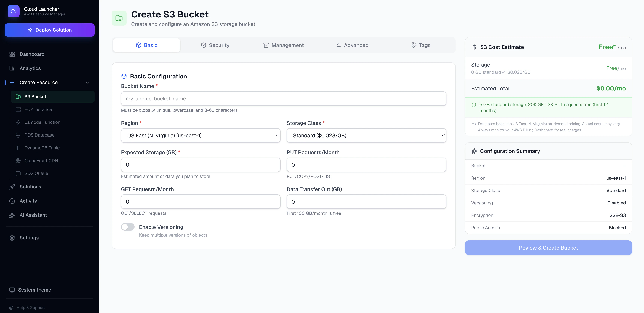Open the Dashboard grid icon
The width and height of the screenshot is (644, 313).
[12, 54]
